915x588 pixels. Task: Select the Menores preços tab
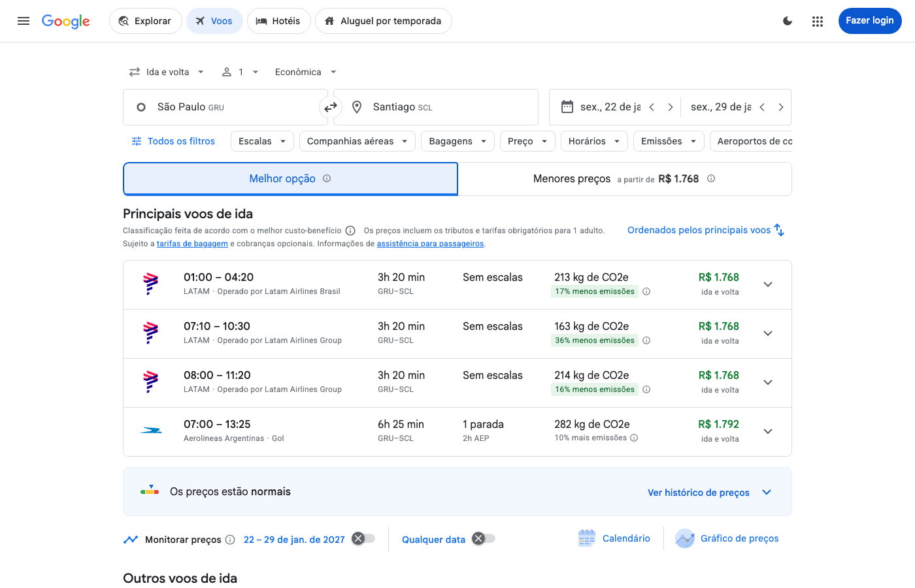tap(624, 178)
